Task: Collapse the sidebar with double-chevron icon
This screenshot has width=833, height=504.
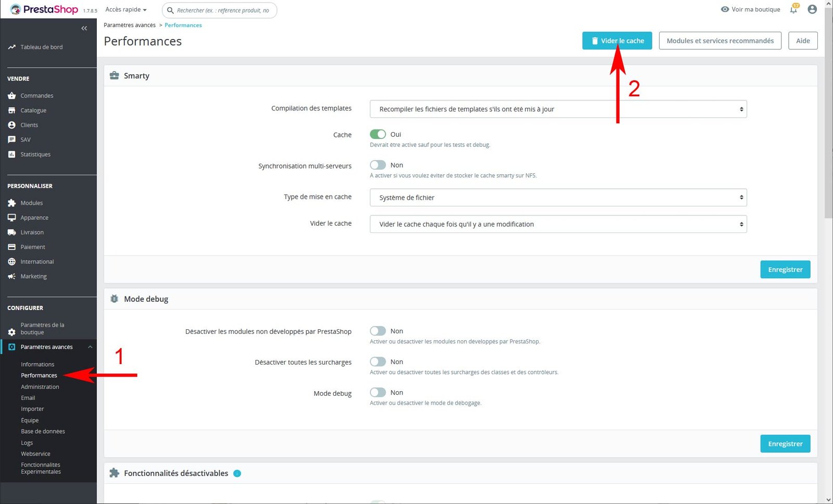Action: coord(84,28)
